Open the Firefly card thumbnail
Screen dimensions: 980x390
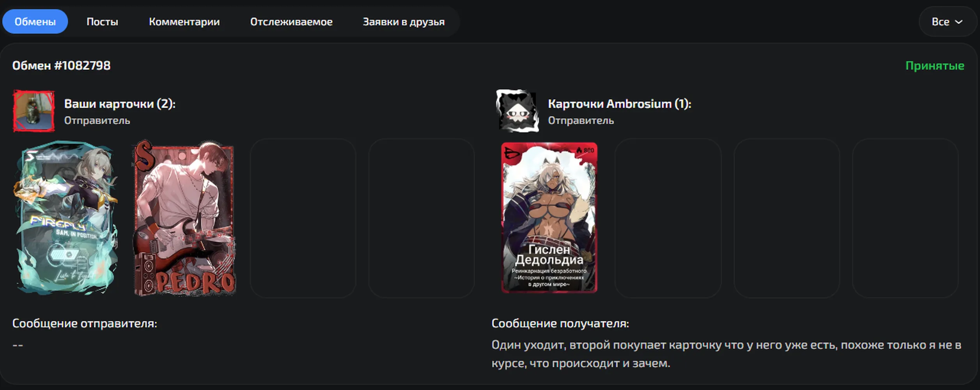point(67,218)
